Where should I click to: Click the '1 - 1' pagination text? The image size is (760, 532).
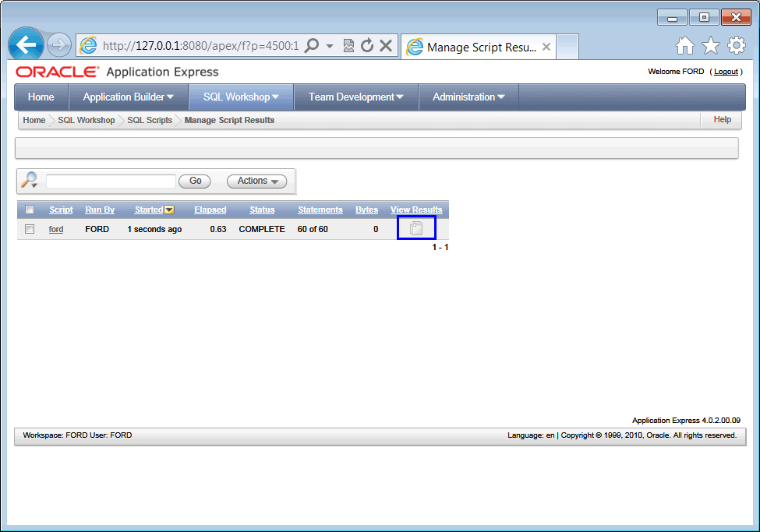click(x=440, y=247)
